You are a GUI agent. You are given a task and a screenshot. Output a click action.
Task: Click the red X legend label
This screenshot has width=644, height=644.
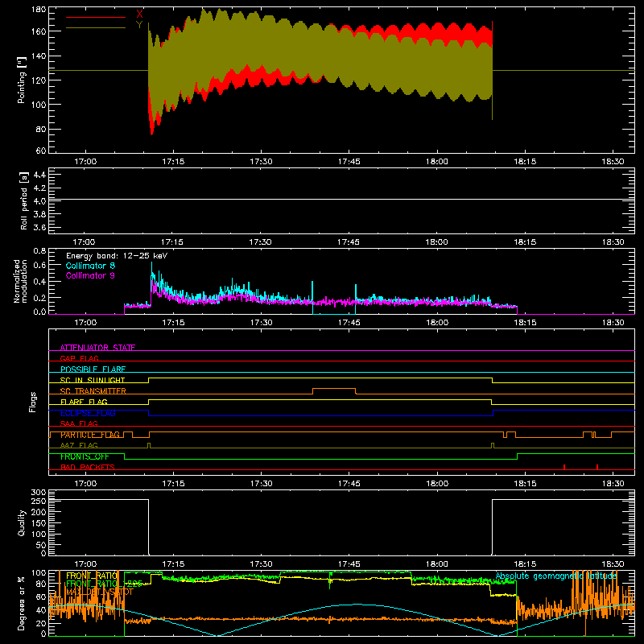coord(139,14)
